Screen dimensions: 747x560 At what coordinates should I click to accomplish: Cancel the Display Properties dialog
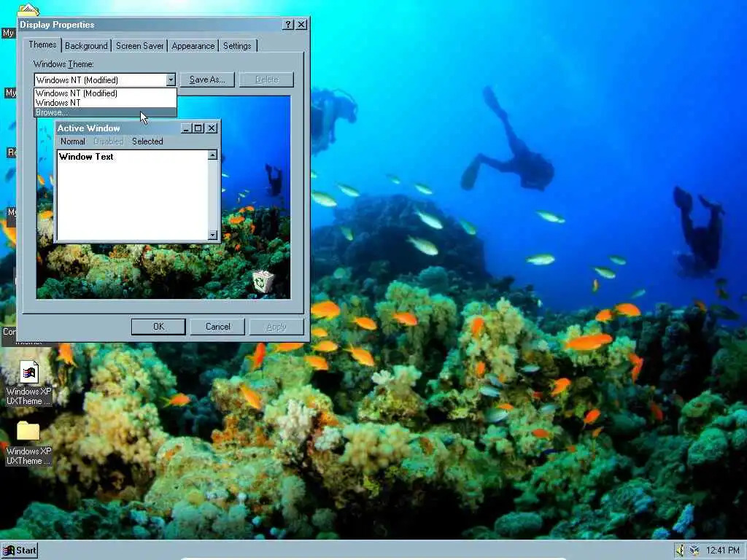(x=217, y=327)
